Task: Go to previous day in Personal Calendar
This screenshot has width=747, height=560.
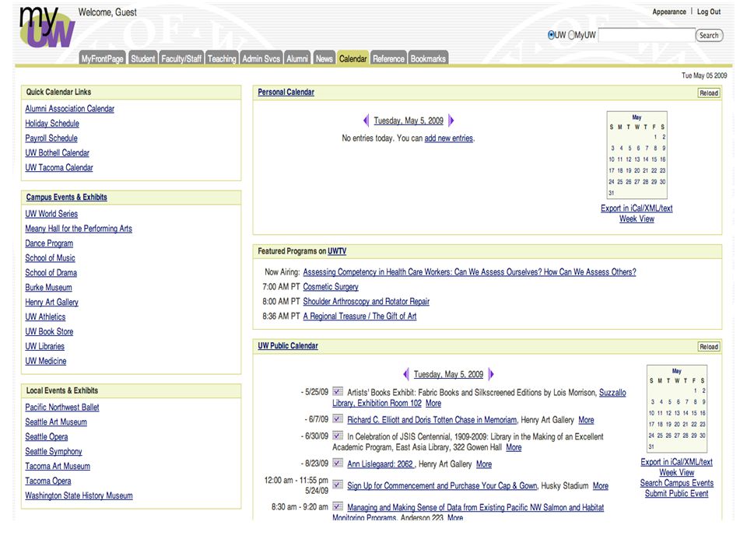Action: click(366, 121)
